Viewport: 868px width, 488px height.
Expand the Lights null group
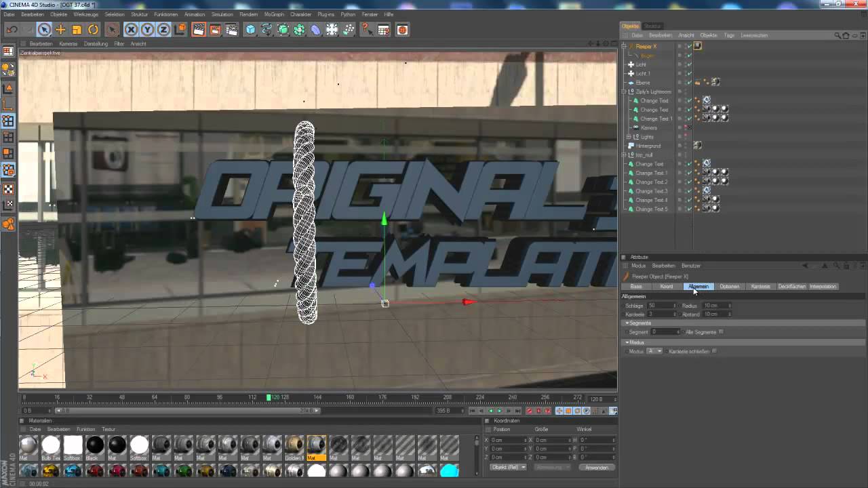(x=629, y=137)
